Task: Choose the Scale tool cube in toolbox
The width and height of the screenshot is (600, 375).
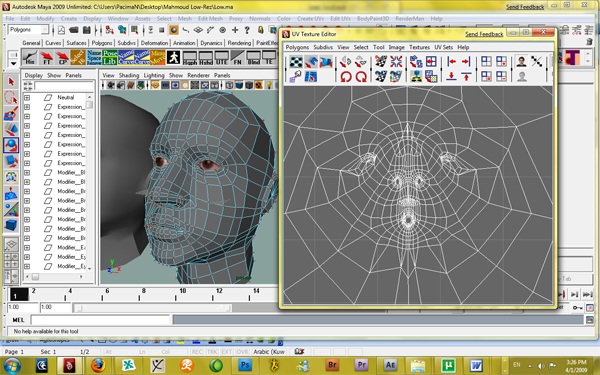Action: [x=11, y=161]
